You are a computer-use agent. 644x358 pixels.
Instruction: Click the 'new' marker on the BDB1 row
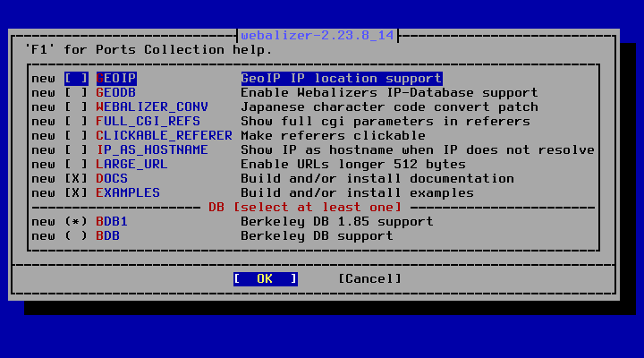tap(44, 222)
